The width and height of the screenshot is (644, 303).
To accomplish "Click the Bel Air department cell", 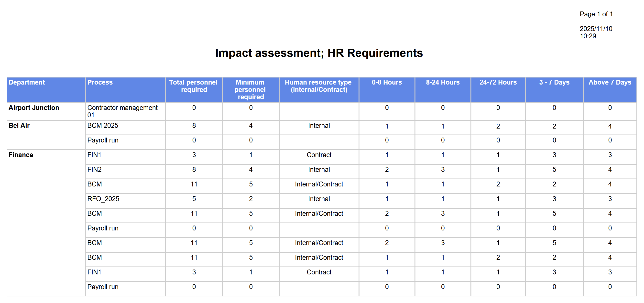I will [19, 126].
